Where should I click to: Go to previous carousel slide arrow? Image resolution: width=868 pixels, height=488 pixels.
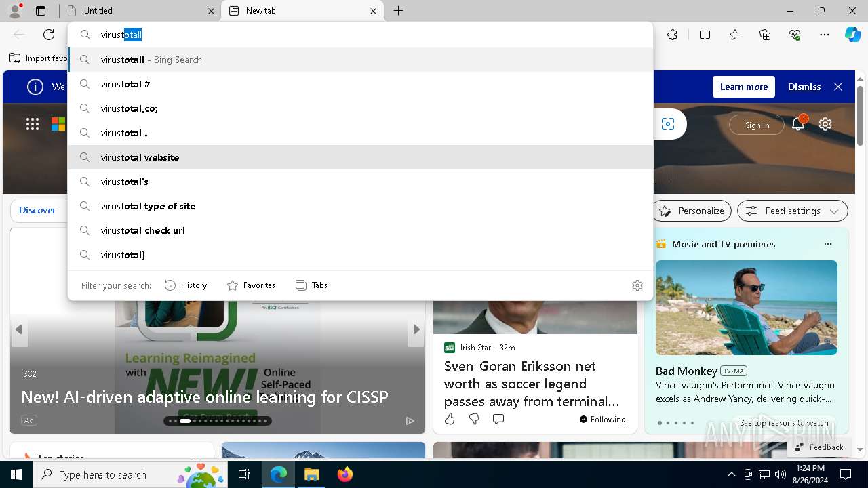click(19, 329)
